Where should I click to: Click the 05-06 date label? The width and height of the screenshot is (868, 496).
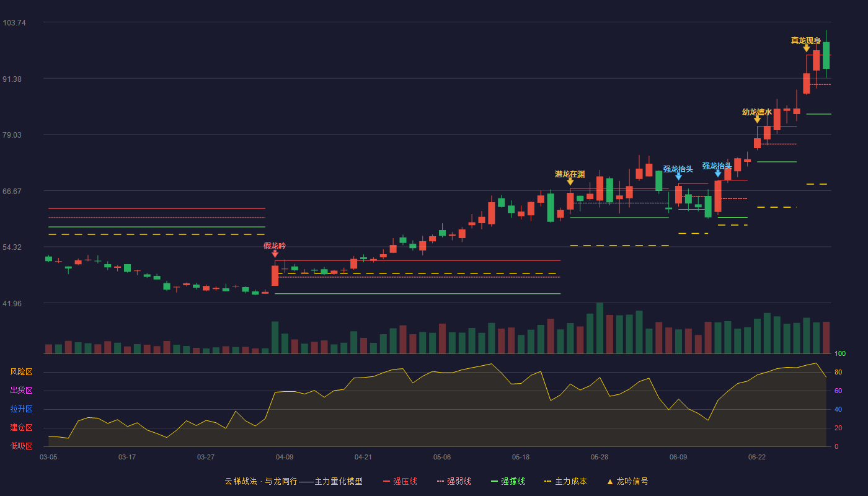[x=442, y=457]
